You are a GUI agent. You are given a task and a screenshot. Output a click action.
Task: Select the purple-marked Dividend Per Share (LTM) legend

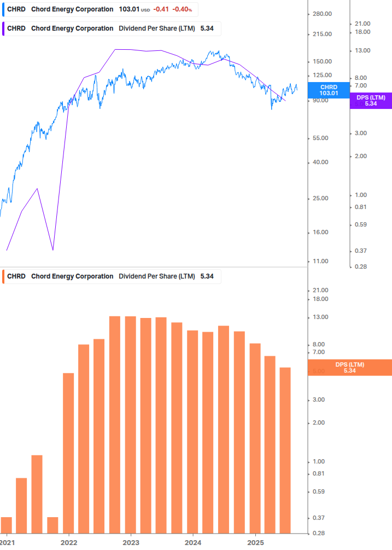pos(112,29)
